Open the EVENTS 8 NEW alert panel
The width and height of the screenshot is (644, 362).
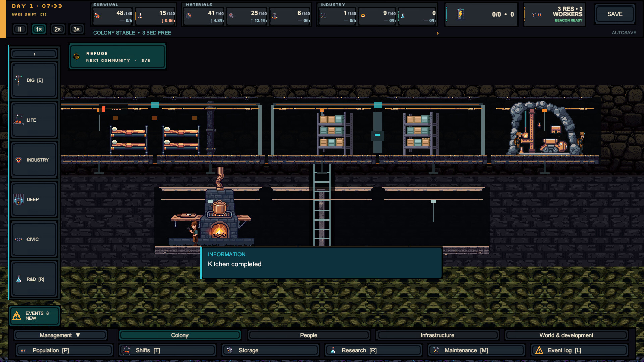[x=34, y=316]
